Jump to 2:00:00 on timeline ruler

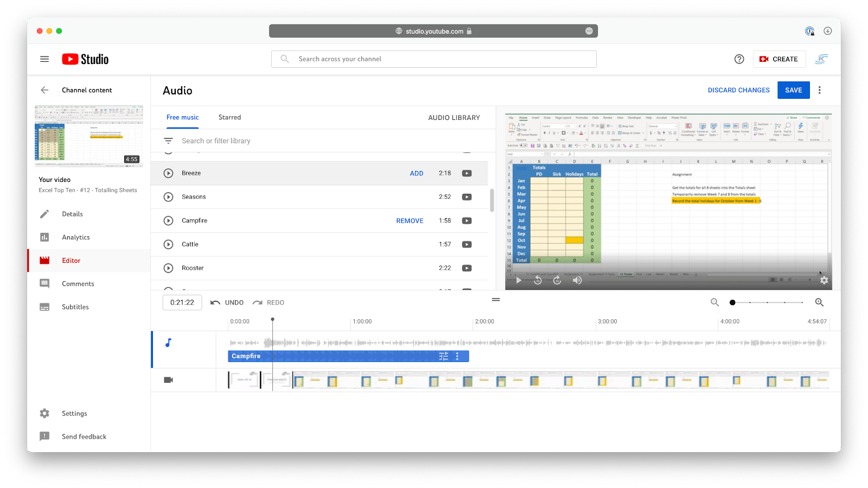(x=484, y=321)
